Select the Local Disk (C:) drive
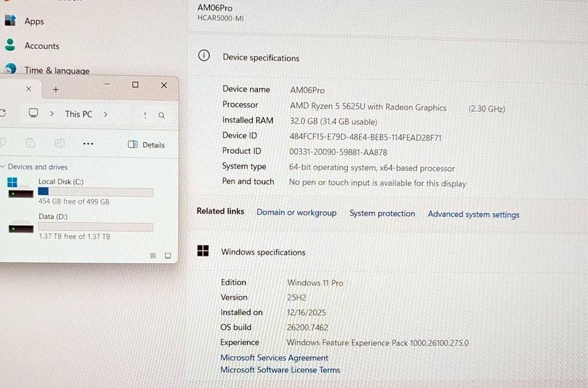Screen dimensions: 588x388 coord(80,192)
